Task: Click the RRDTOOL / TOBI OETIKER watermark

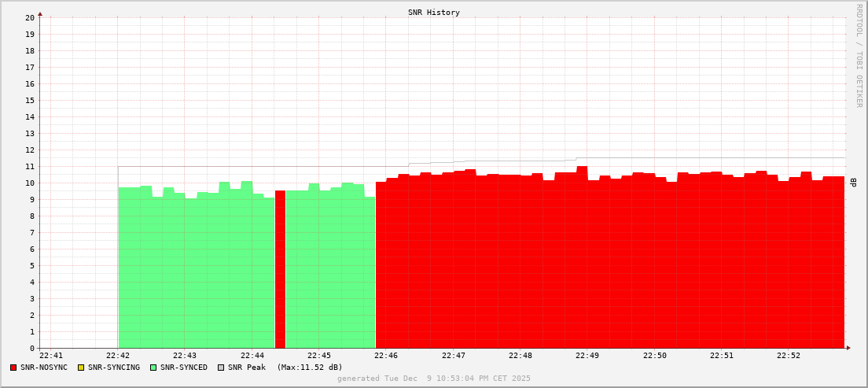Action: 859,55
